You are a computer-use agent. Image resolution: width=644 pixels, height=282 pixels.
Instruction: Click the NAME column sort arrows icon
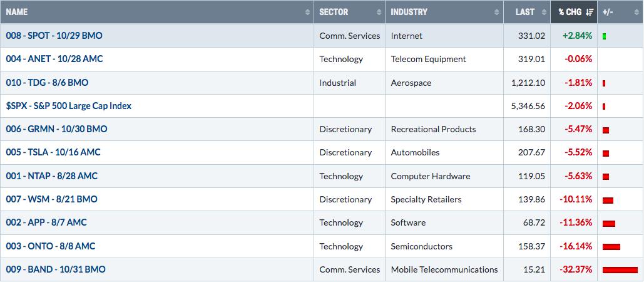(x=308, y=13)
